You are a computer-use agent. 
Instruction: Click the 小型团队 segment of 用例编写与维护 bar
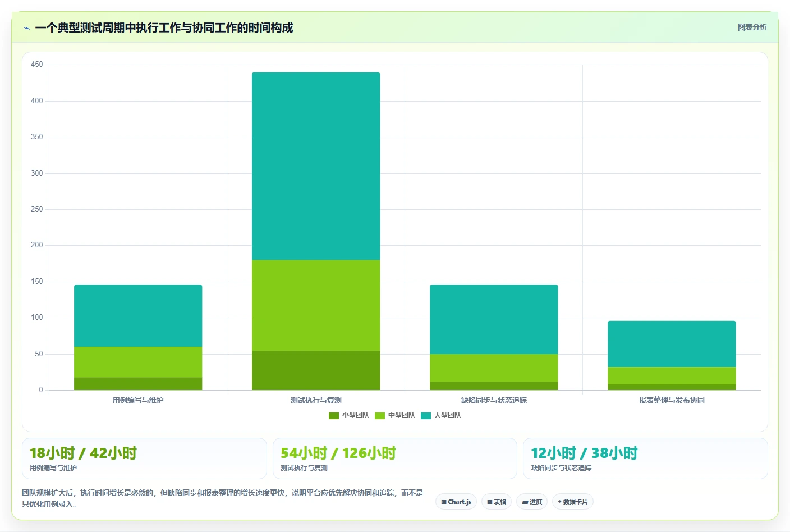click(138, 384)
